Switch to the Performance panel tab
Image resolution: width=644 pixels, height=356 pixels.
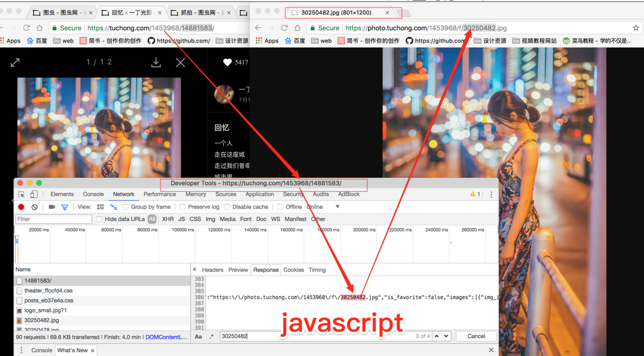[x=159, y=194]
